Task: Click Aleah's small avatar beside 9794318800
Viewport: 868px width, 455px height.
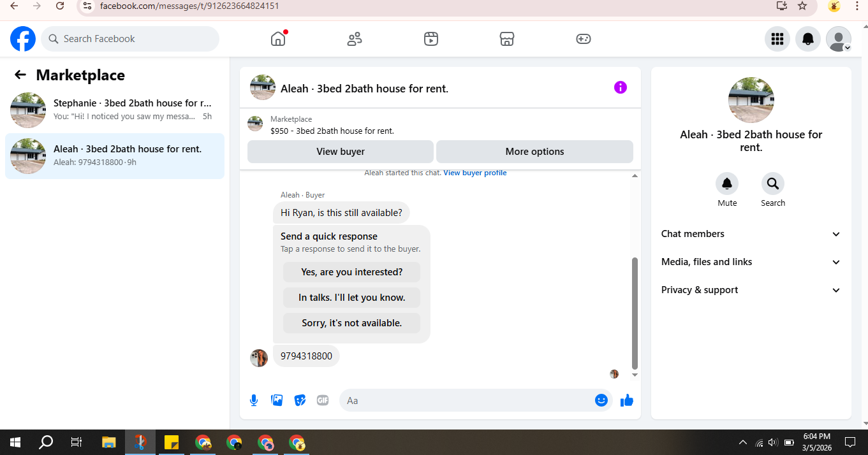Action: pos(259,358)
